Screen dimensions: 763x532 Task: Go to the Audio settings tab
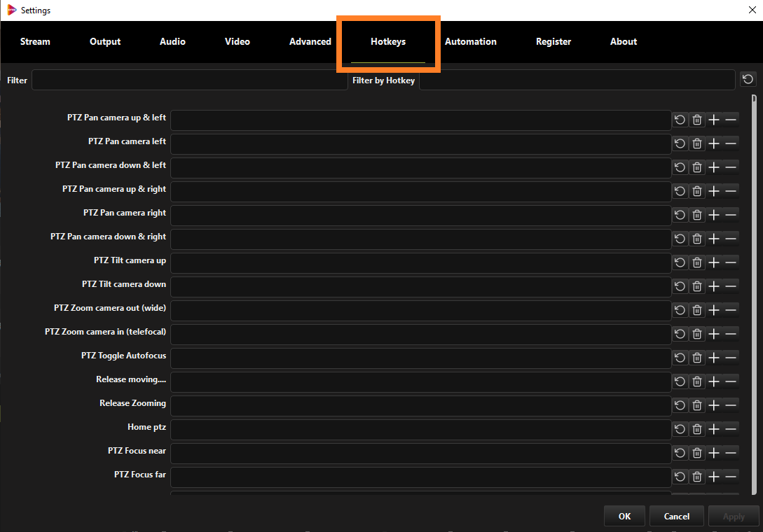173,42
